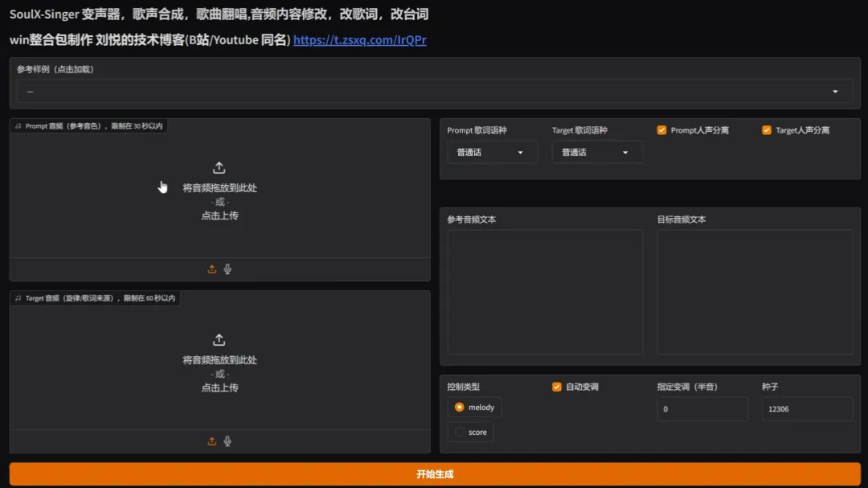Click the 开始生成 generate button
The height and width of the screenshot is (488, 868).
point(435,474)
